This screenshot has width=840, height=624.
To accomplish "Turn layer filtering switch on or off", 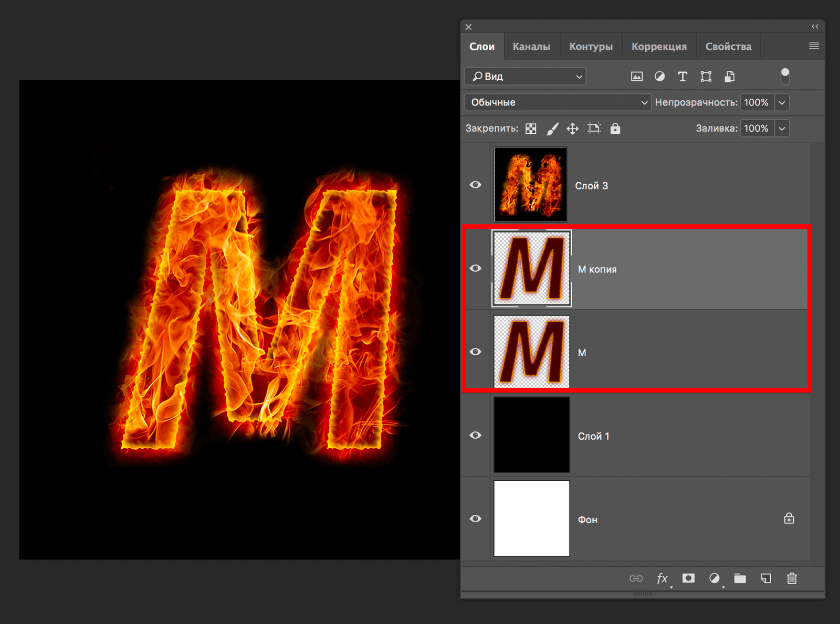I will 785,76.
